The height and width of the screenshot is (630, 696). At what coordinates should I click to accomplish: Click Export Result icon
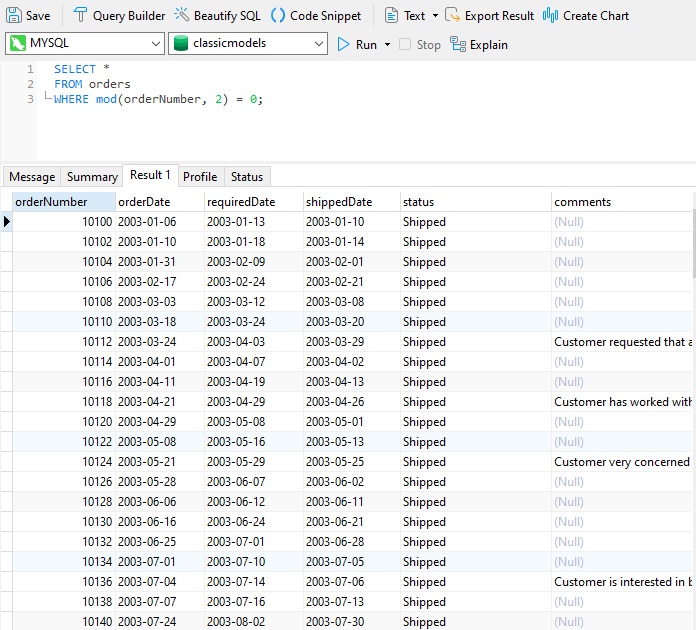(x=453, y=16)
